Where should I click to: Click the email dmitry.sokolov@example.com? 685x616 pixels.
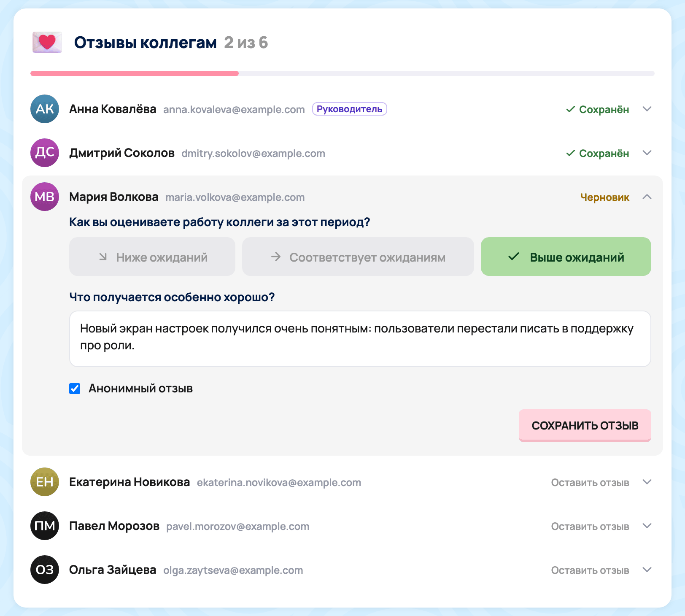coord(253,154)
